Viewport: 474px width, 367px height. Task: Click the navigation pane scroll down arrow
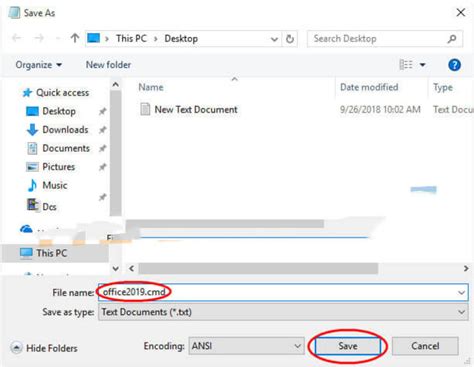[116, 268]
